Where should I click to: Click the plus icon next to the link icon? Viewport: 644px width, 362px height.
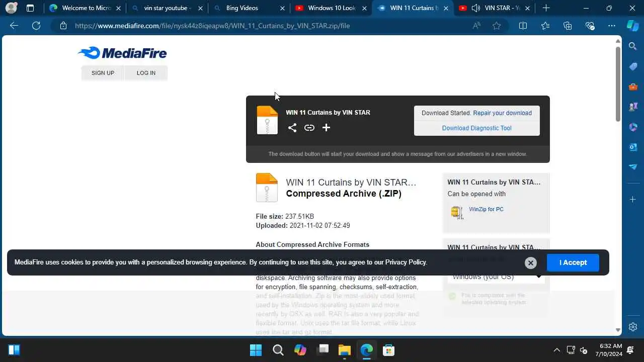(326, 128)
